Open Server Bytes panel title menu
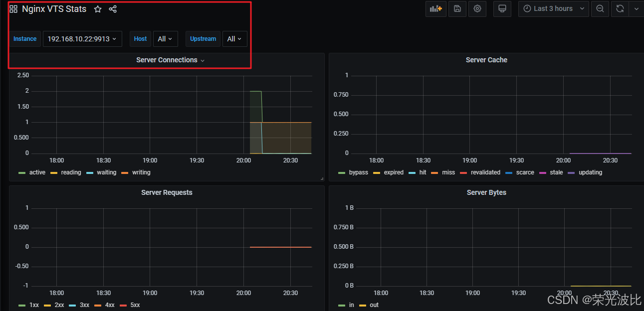This screenshot has width=644, height=311. point(486,192)
